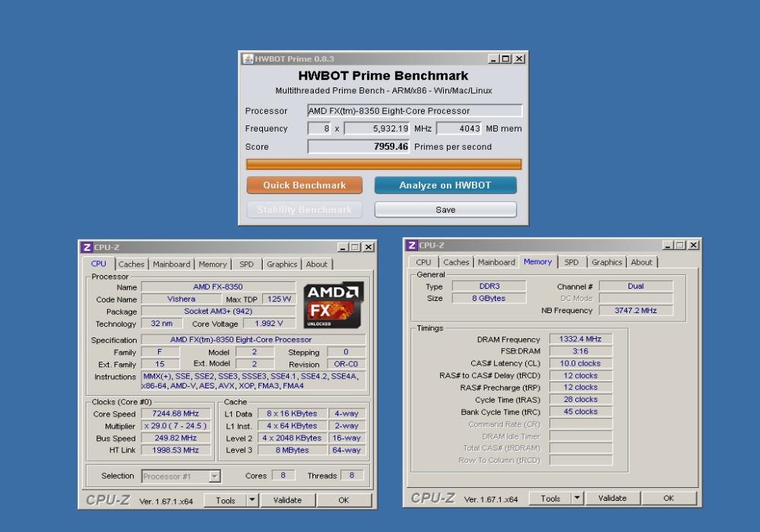Click the Core Speed value 7244.68 MHz
Viewport: 760px width, 532px height.
[176, 413]
